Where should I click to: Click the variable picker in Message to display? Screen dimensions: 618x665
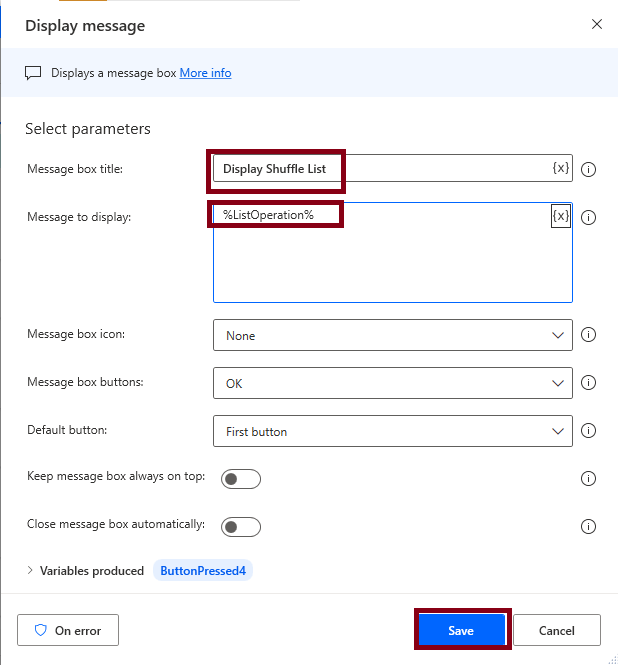pos(561,216)
